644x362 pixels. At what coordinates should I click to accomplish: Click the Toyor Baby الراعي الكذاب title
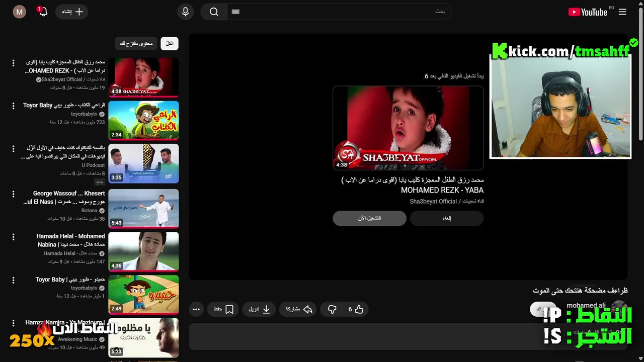click(x=64, y=105)
